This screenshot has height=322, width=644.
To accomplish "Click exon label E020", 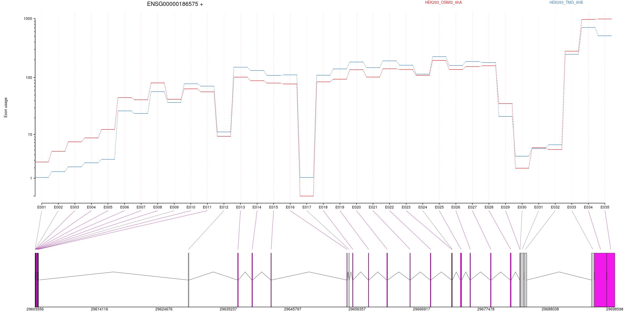I will [x=356, y=207].
